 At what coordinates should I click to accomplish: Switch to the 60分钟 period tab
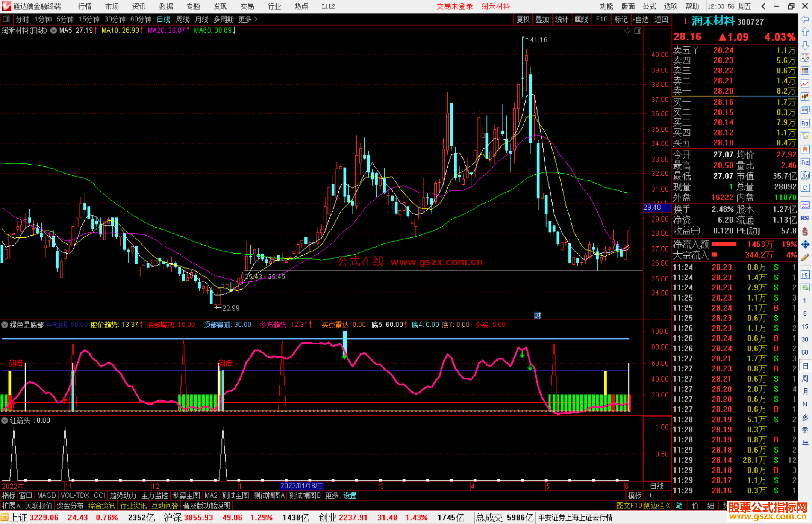141,19
